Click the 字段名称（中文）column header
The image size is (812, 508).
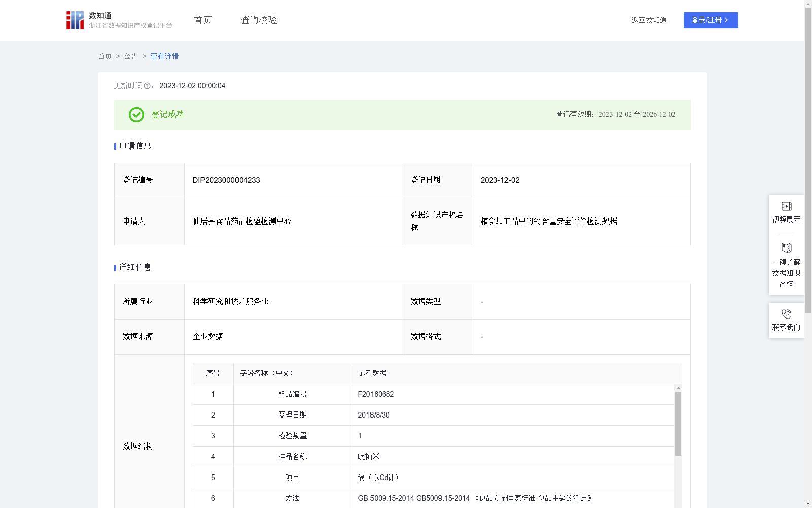click(293, 373)
